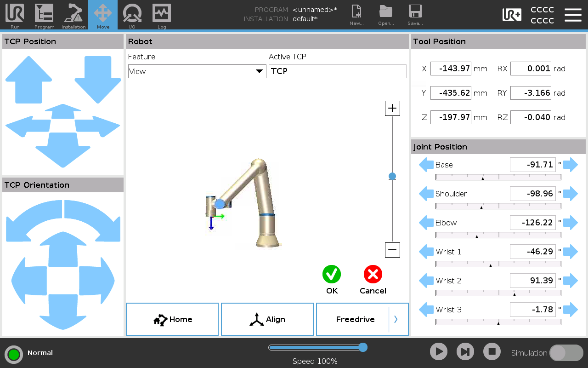Image resolution: width=588 pixels, height=368 pixels.
Task: Toggle the Simulation switch
Action: [x=566, y=353]
